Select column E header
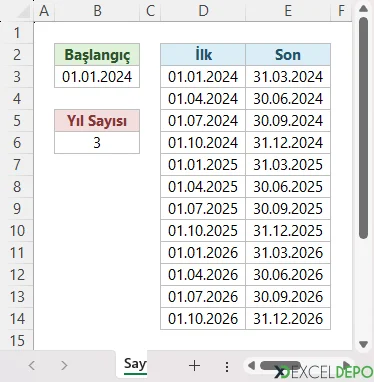Viewport: 374px width, 382px height. click(x=288, y=11)
